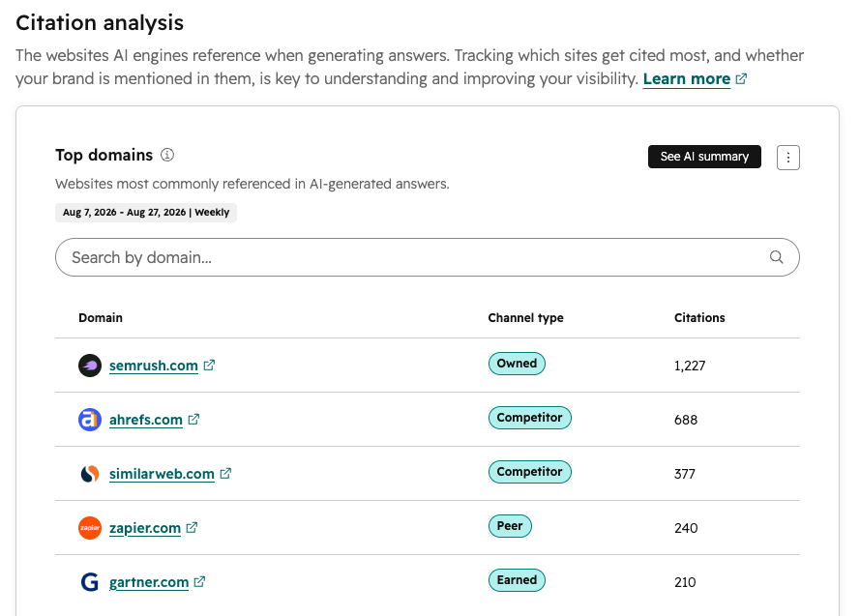Viewport: 860px width, 616px height.
Task: Select the 240 citations value
Action: 686,528
